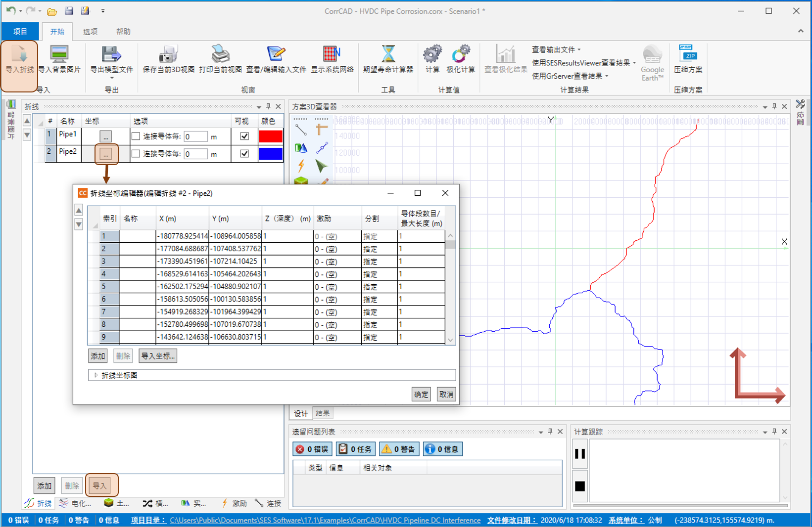Select the brown T-shaped pipe tool

[322, 130]
